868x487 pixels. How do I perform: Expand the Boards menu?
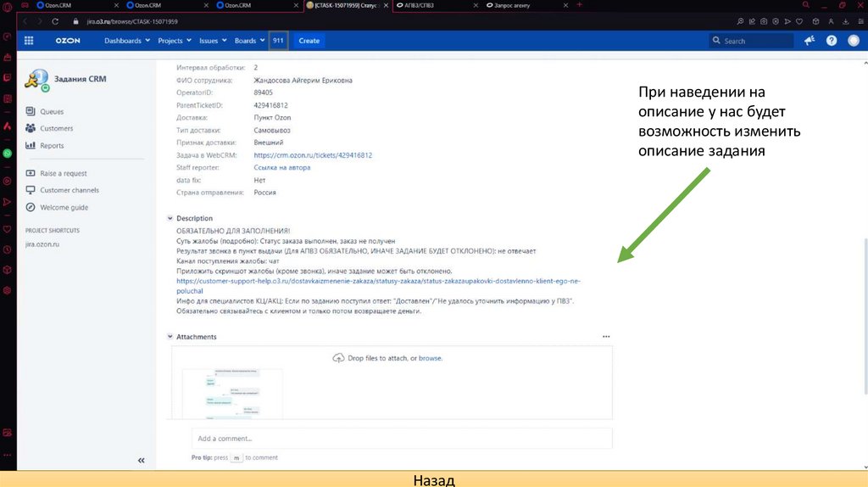click(250, 41)
